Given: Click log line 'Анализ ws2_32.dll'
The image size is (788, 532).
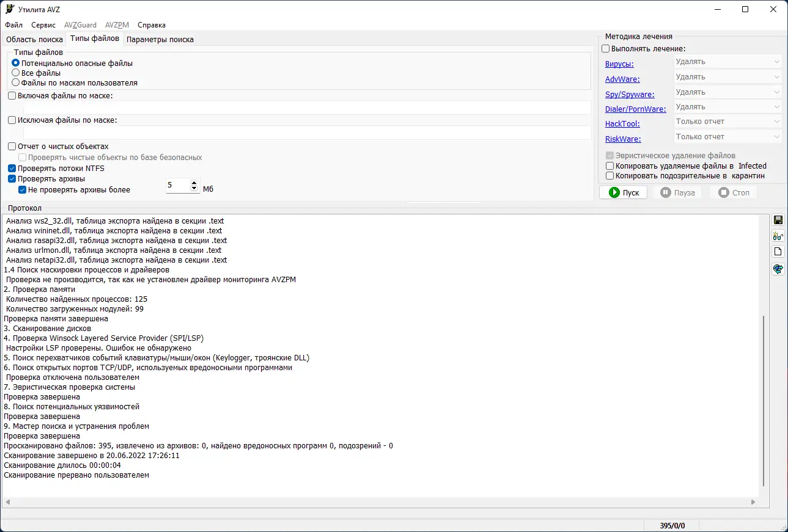Looking at the screenshot, I should [x=116, y=221].
